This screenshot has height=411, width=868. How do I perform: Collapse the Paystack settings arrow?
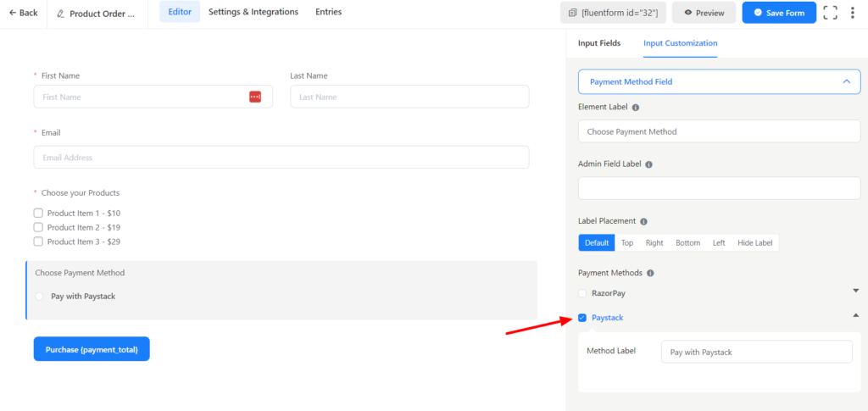(x=855, y=315)
